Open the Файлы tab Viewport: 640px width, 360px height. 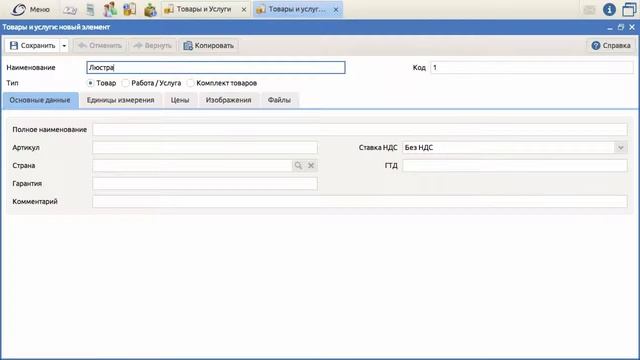(279, 100)
